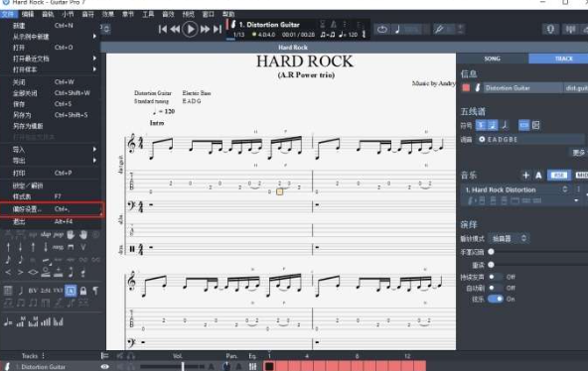This screenshot has width=588, height=371.
Task: Open the tuner fork icon
Action: (x=439, y=29)
